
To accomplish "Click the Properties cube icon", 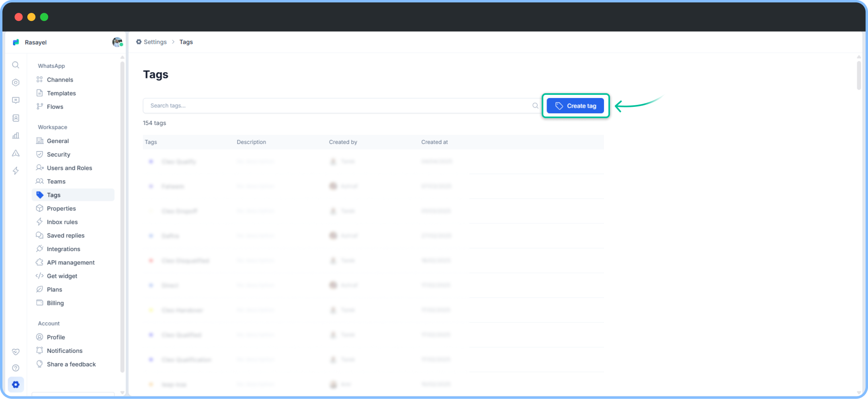I will 39,208.
